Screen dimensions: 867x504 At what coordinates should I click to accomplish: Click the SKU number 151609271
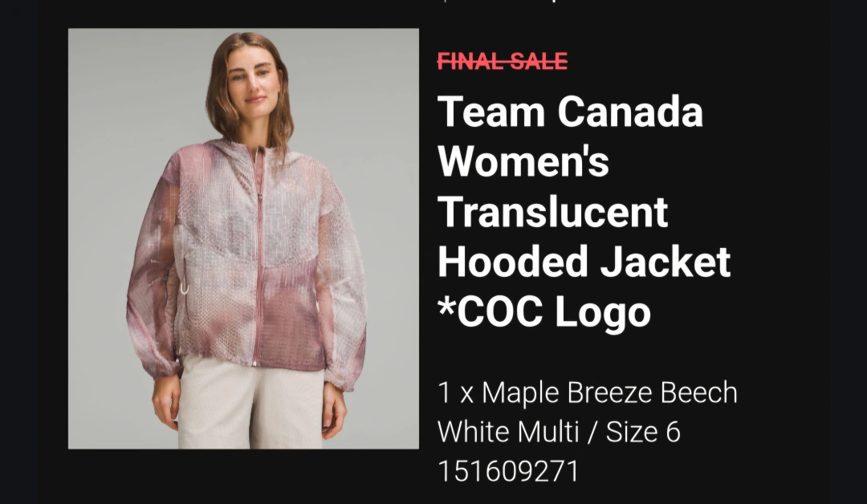pyautogui.click(x=507, y=471)
